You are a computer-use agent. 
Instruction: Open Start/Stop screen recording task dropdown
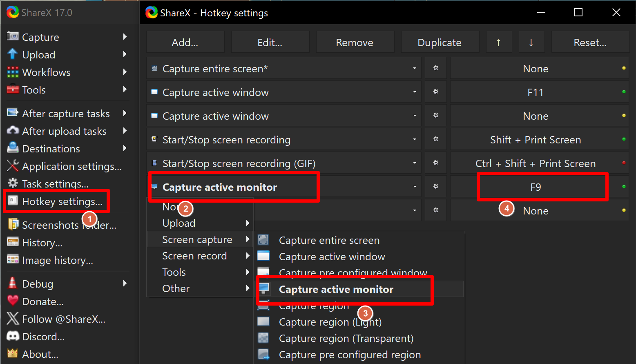pyautogui.click(x=415, y=140)
